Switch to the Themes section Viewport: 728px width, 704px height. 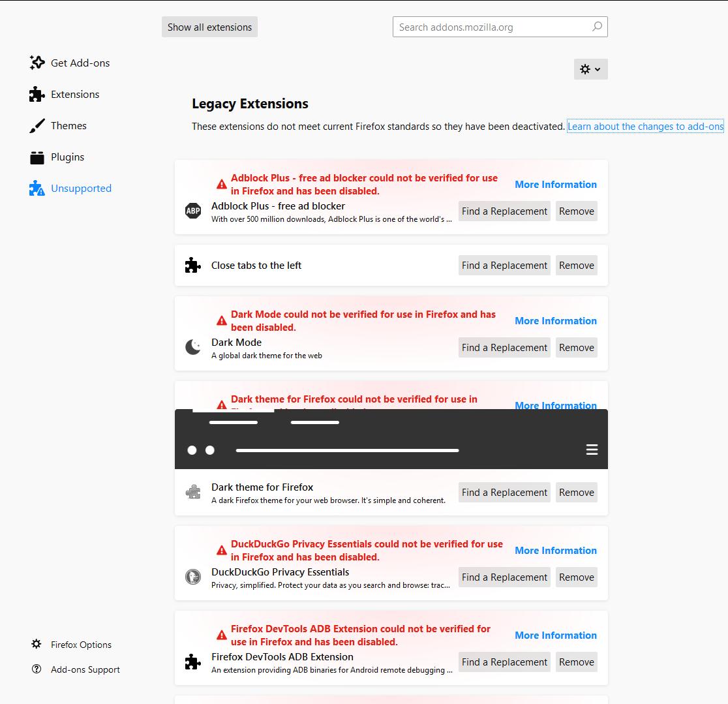point(68,125)
